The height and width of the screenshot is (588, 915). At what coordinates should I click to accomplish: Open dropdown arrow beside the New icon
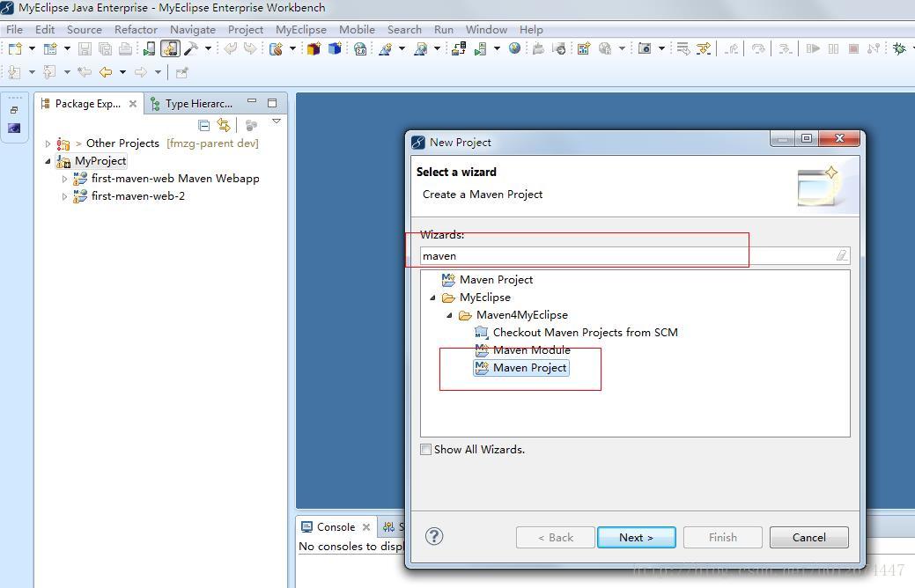(x=32, y=49)
